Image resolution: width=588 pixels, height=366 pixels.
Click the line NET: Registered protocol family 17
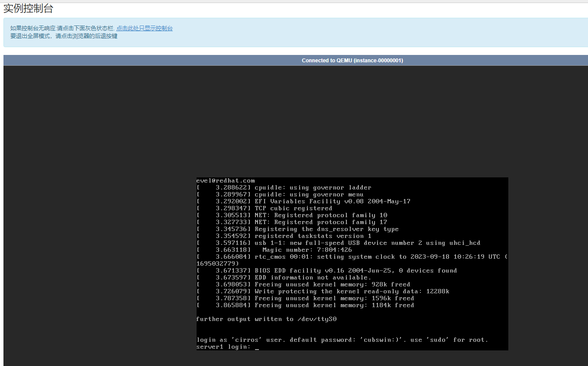292,222
